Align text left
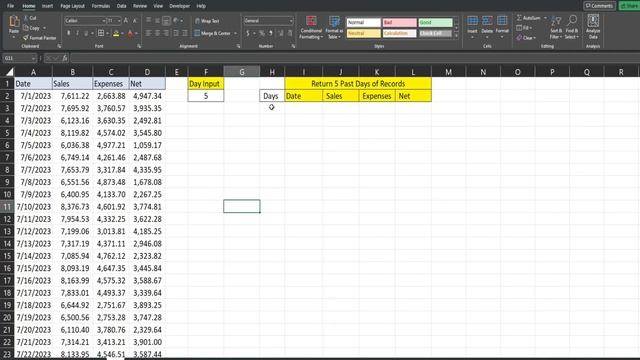Screen dimensions: 640x360 pos(148,33)
